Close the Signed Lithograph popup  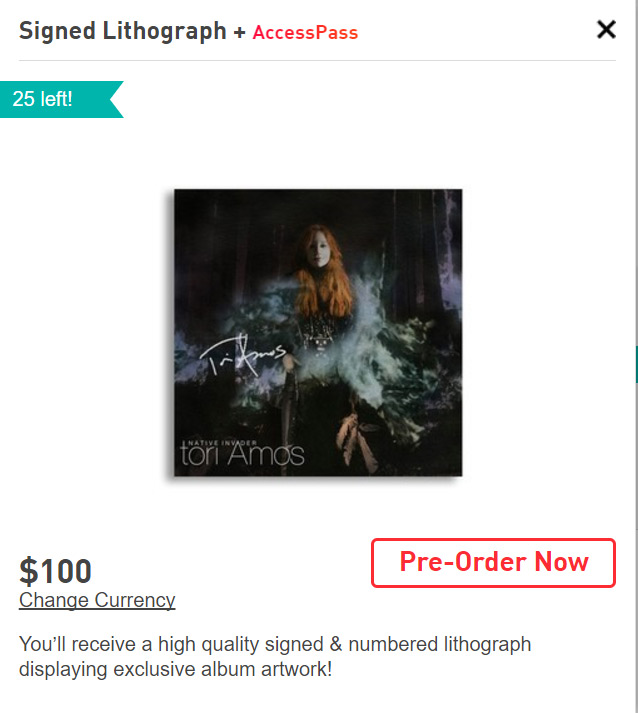point(606,30)
